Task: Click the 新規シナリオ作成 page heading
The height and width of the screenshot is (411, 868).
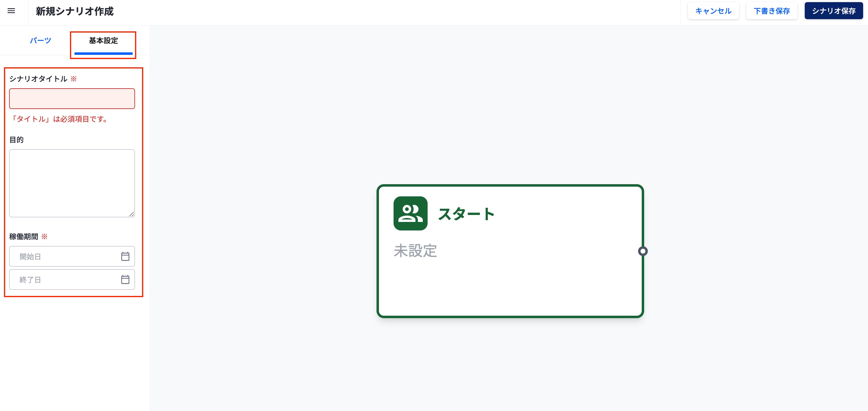Action: (75, 11)
